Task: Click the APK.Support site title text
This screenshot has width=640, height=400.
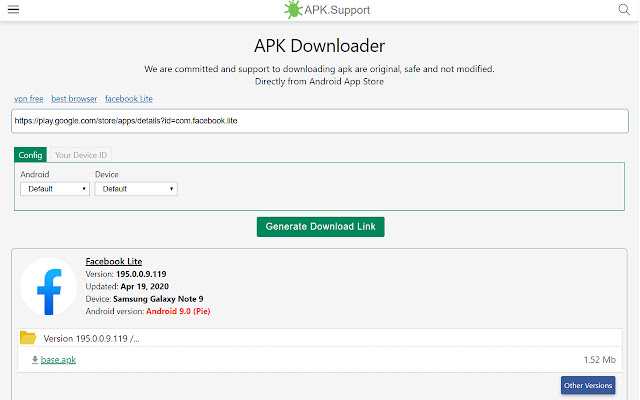Action: pyautogui.click(x=337, y=10)
